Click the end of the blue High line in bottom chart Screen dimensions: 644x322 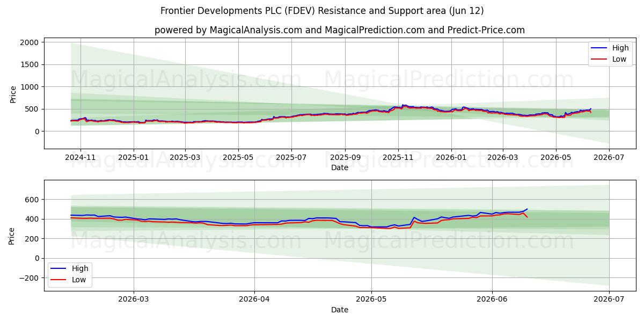[x=527, y=209]
